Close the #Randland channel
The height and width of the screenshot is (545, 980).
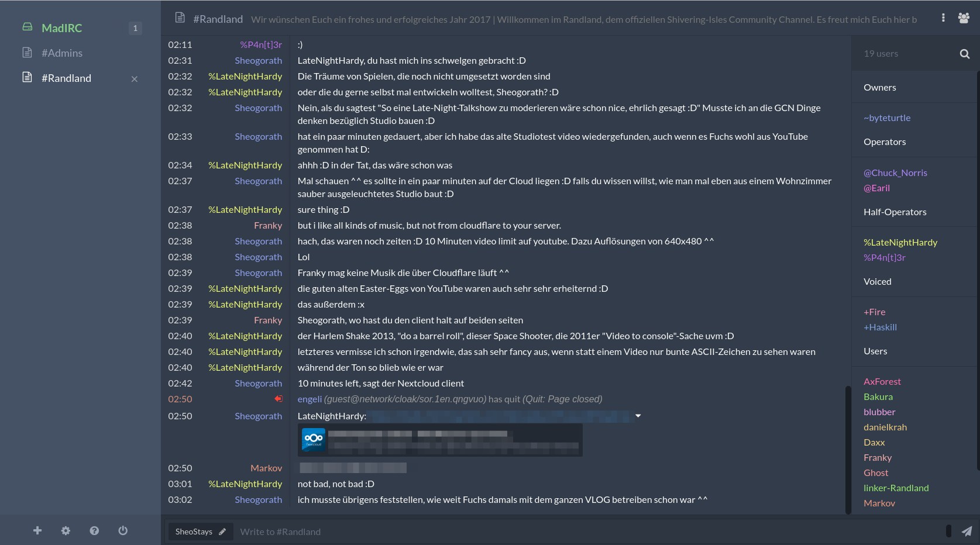pos(135,79)
